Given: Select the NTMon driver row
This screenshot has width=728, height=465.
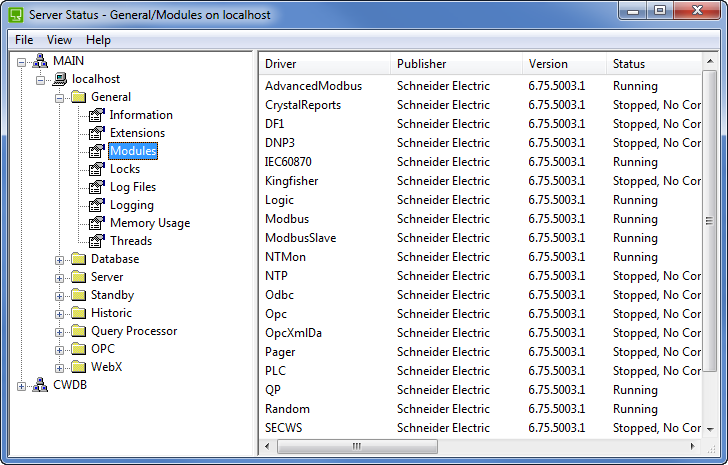Looking at the screenshot, I should point(480,257).
